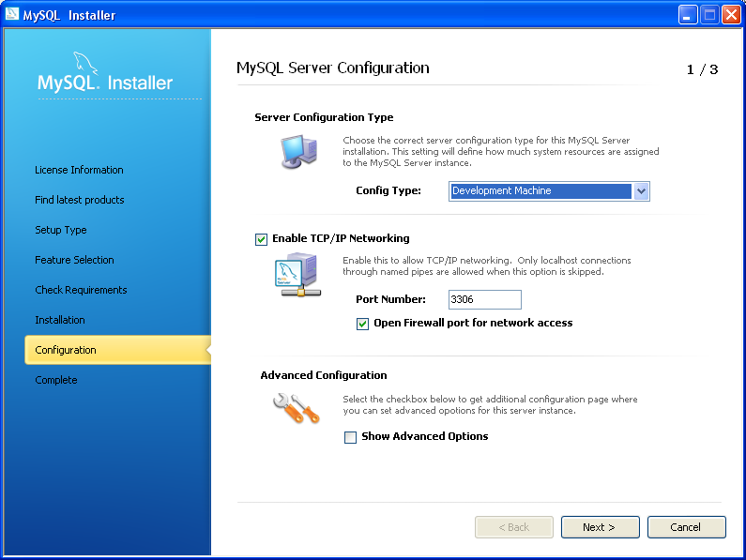Select the Configuration step in sidebar
This screenshot has height=560, width=746.
pyautogui.click(x=66, y=350)
